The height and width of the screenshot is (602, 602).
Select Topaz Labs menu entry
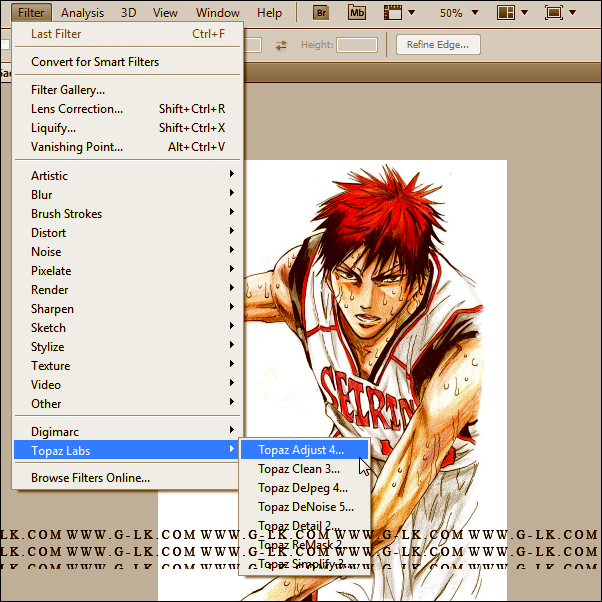click(x=127, y=450)
